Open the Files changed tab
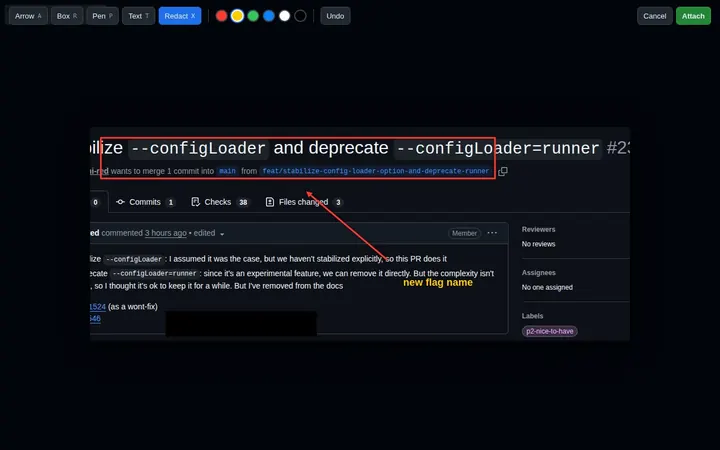 pos(304,202)
